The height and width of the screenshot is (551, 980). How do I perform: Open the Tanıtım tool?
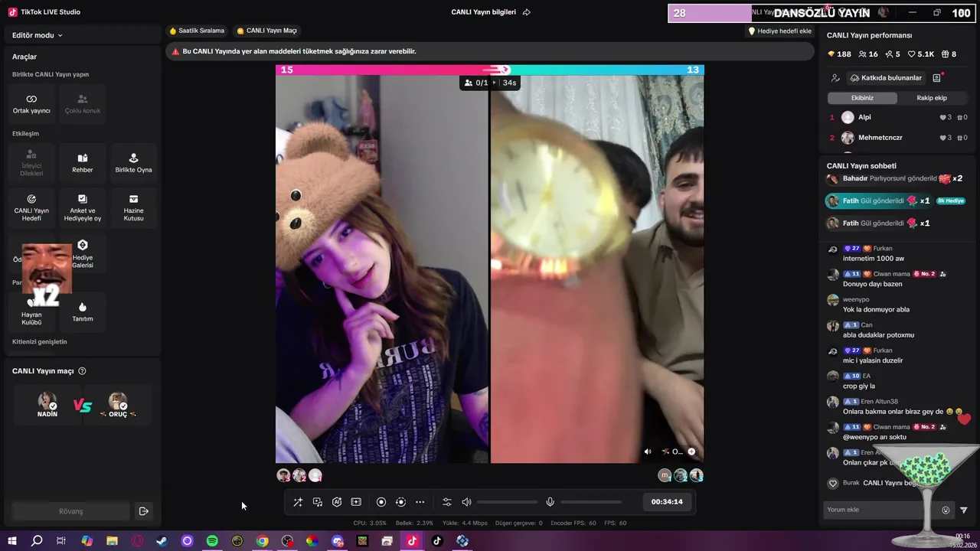(83, 312)
